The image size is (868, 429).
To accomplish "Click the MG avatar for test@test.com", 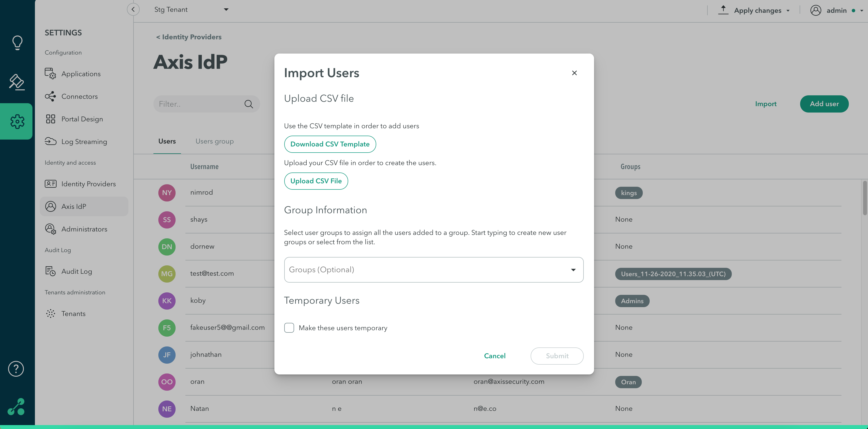I will coord(167,274).
